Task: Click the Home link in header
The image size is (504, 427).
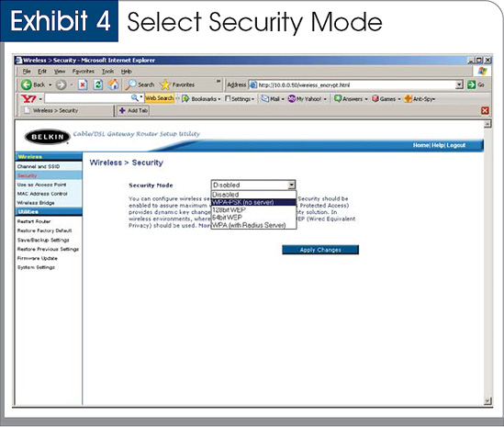Action: pos(420,145)
